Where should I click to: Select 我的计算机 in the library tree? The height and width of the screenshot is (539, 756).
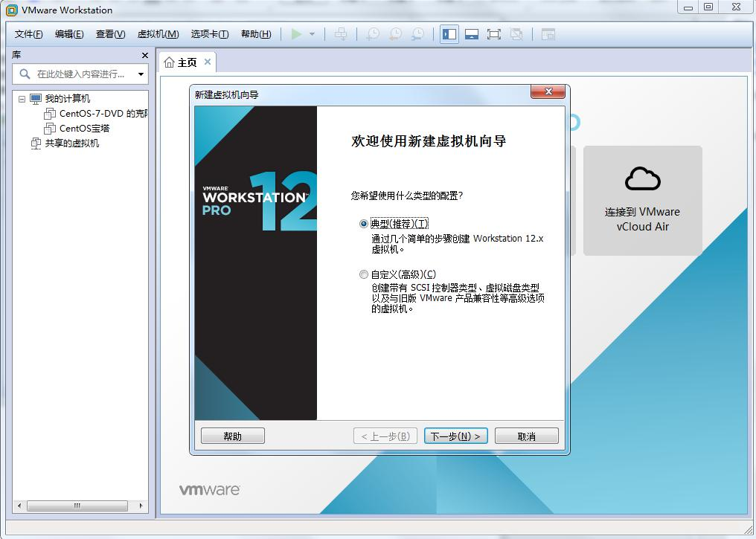68,99
